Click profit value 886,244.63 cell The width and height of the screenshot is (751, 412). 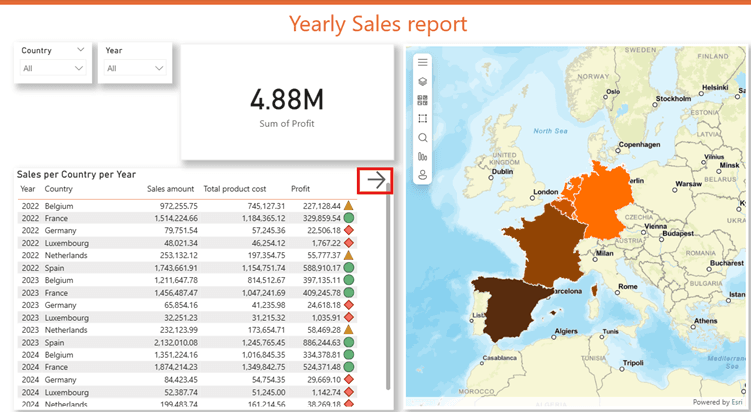(321, 343)
